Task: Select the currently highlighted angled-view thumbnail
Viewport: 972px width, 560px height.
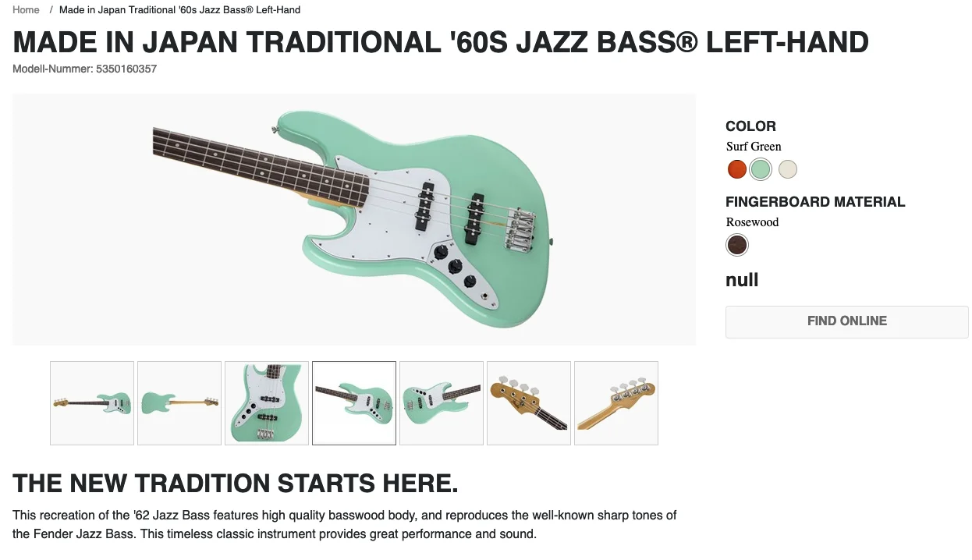Action: click(x=354, y=403)
